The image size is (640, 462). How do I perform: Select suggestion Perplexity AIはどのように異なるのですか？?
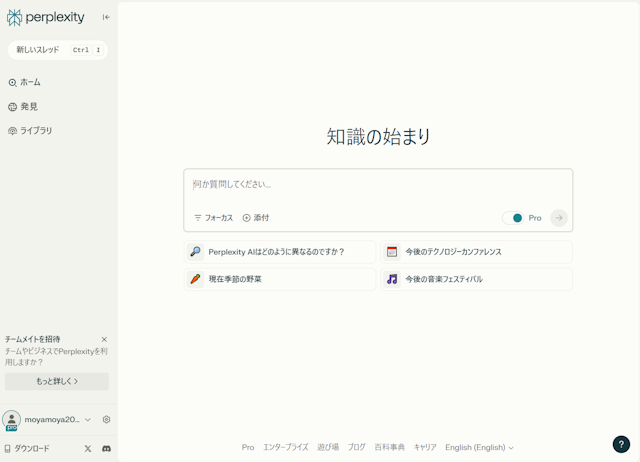pyautogui.click(x=280, y=252)
